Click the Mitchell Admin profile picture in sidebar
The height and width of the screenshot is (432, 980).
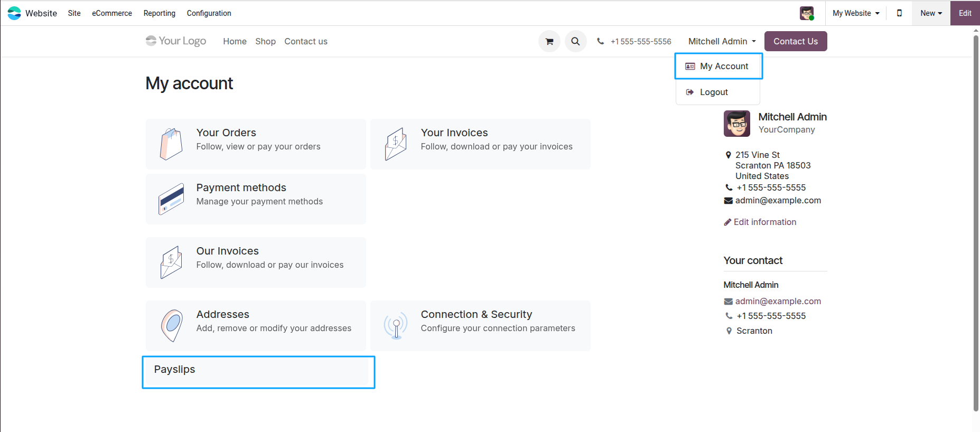pyautogui.click(x=737, y=124)
